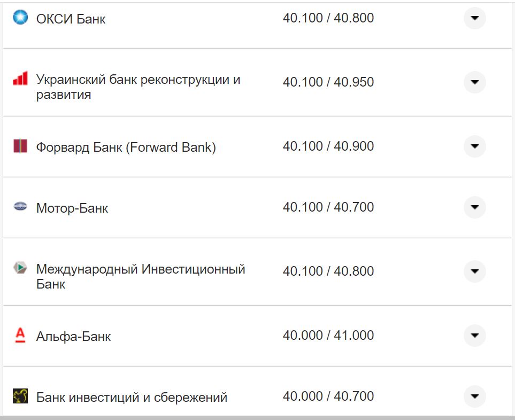The height and width of the screenshot is (420, 515).
Task: Click the Форвард Банк logo icon
Action: 21,146
